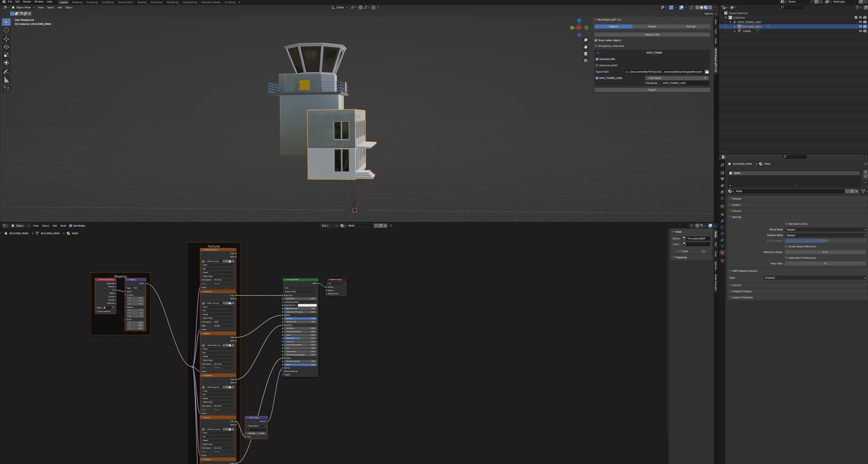Unlink the MAIN material with X icon
868x464 pixels.
(856, 191)
